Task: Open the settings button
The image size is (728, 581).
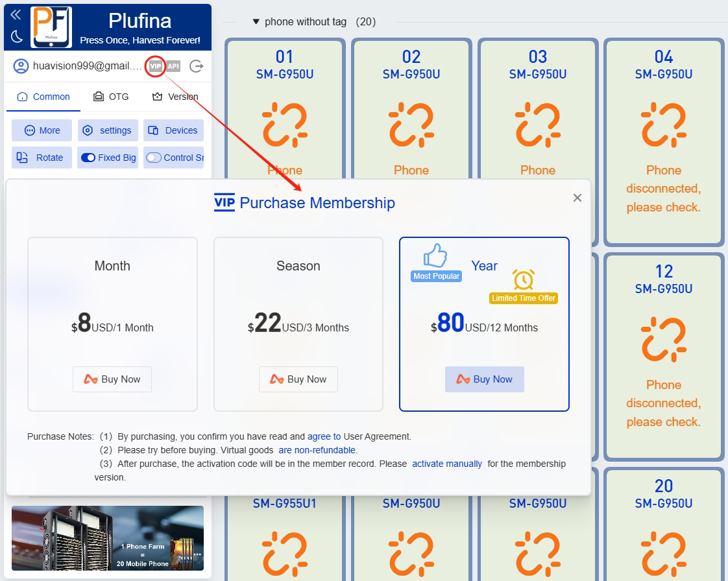Action: tap(108, 130)
